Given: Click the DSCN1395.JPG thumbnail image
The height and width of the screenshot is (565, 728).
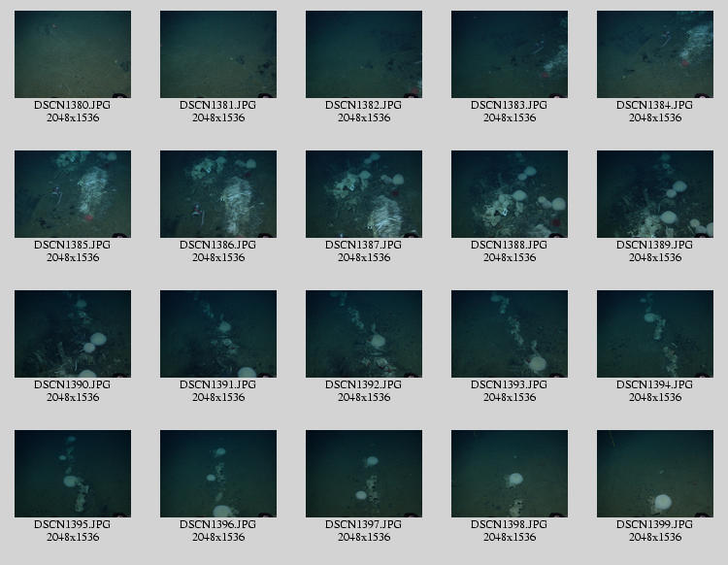Looking at the screenshot, I should point(73,474).
